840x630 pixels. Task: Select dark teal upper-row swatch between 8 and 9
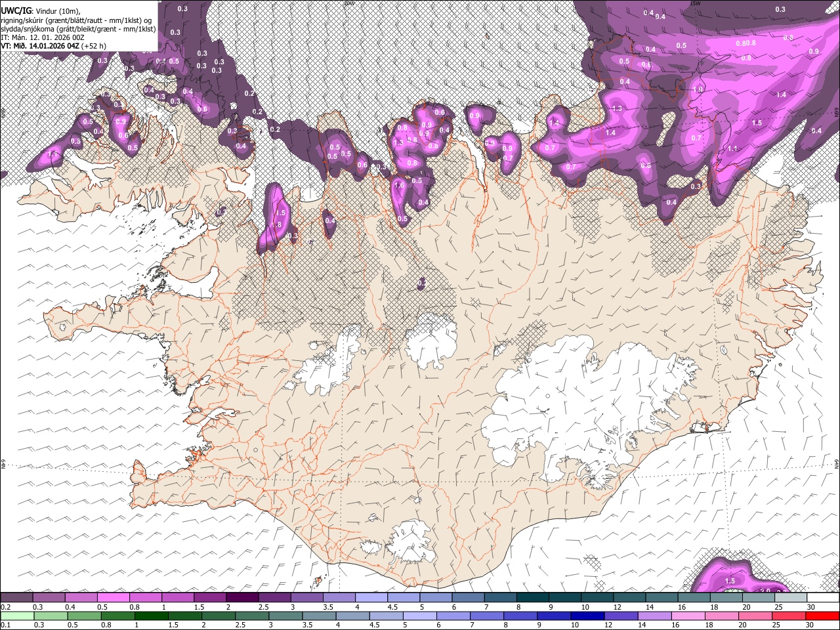[x=533, y=597]
